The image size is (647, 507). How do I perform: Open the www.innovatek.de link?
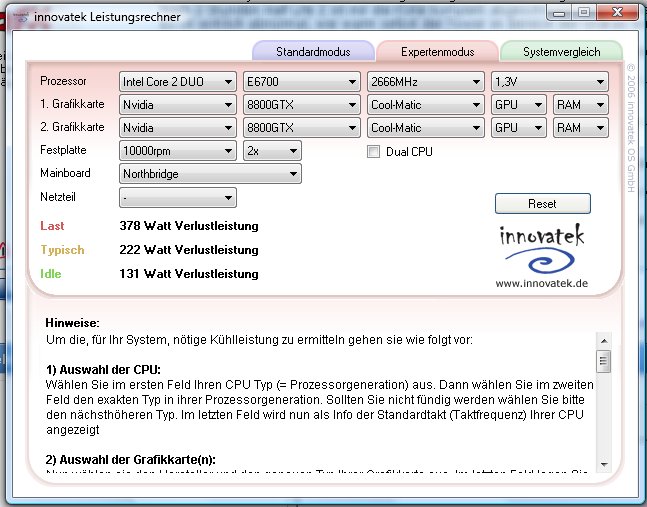pyautogui.click(x=541, y=283)
